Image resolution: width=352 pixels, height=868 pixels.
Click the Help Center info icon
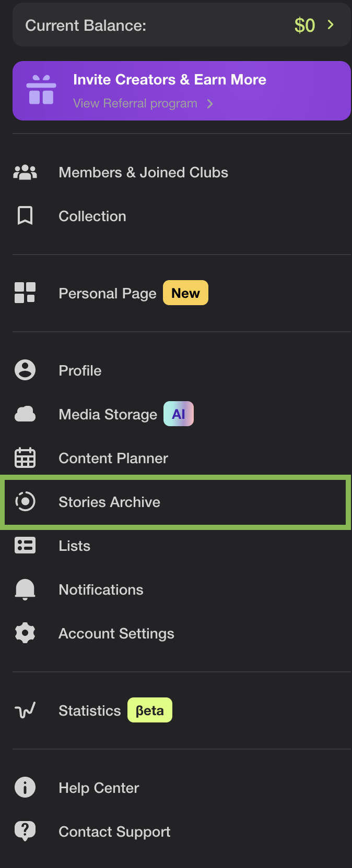pyautogui.click(x=25, y=788)
